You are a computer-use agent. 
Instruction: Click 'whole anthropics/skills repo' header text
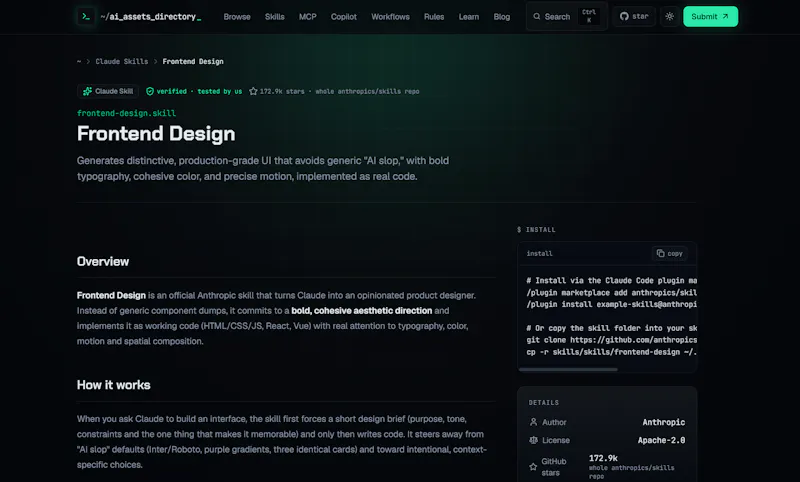click(367, 91)
